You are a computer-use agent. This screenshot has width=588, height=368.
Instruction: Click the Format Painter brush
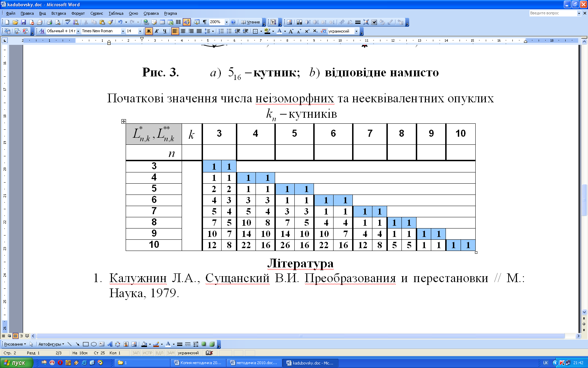(110, 22)
